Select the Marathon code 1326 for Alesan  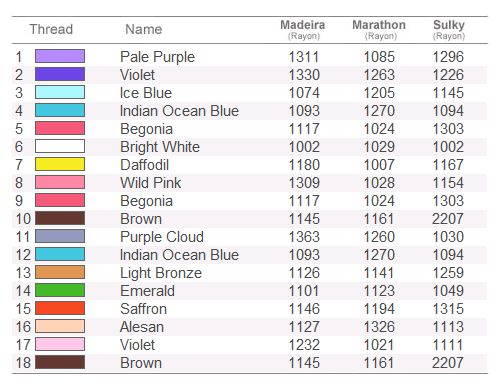pos(379,327)
